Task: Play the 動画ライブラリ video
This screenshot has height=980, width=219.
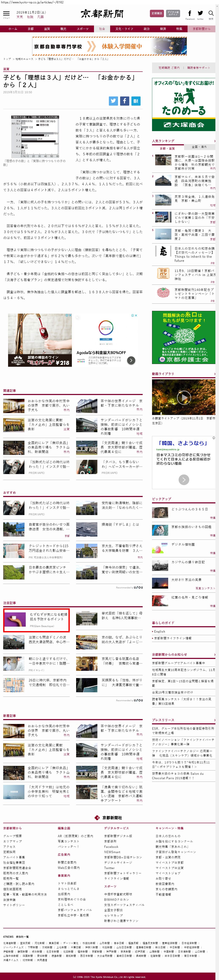Action: tap(183, 397)
